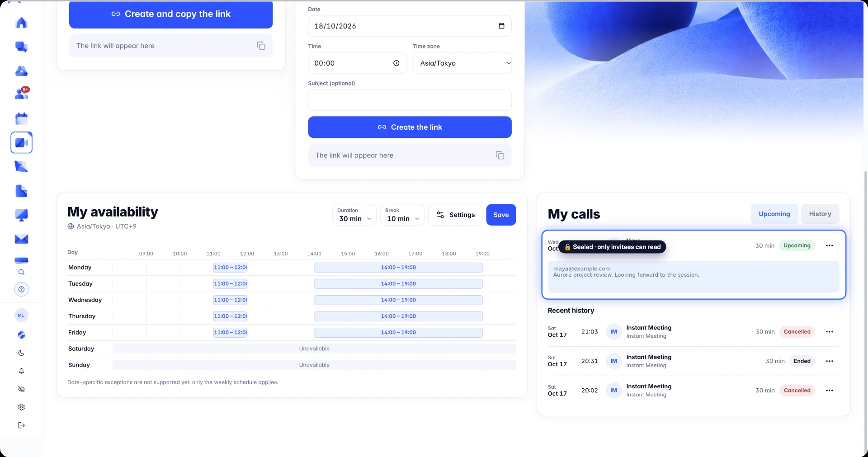
Task: Click Create and copy the link button
Action: [171, 14]
